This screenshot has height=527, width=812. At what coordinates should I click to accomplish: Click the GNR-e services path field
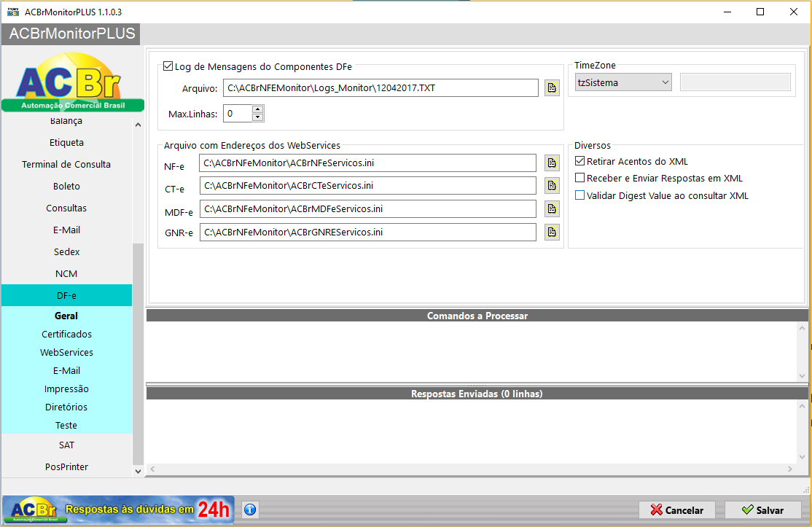[367, 232]
